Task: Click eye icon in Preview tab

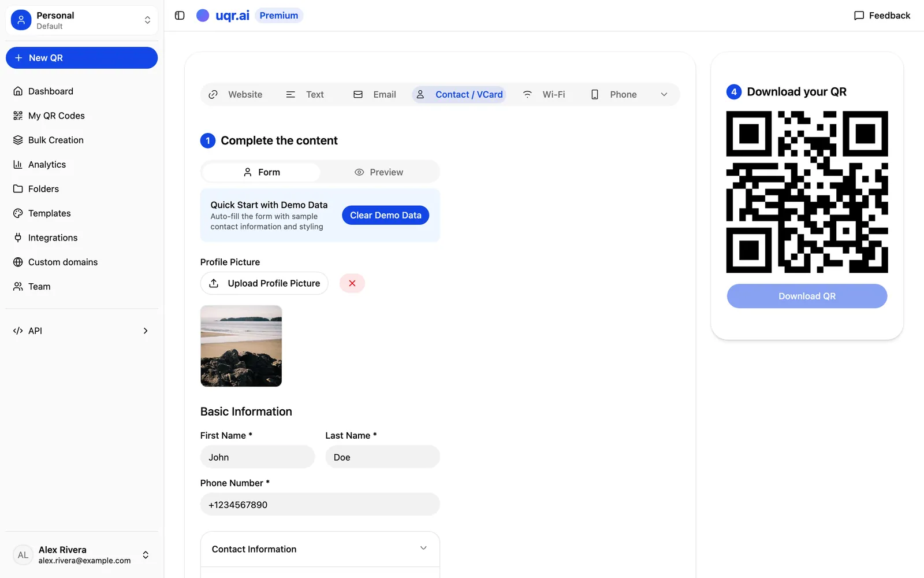Action: pos(359,172)
